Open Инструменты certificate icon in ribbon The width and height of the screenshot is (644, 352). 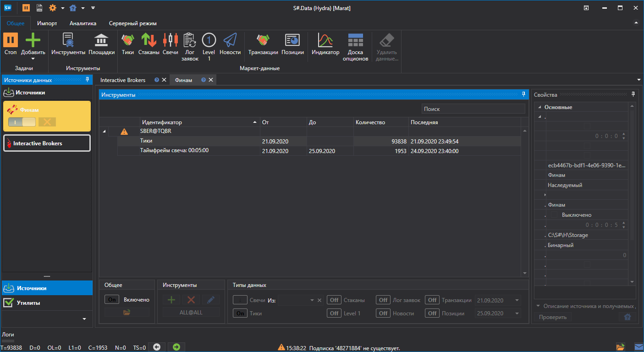(68, 40)
